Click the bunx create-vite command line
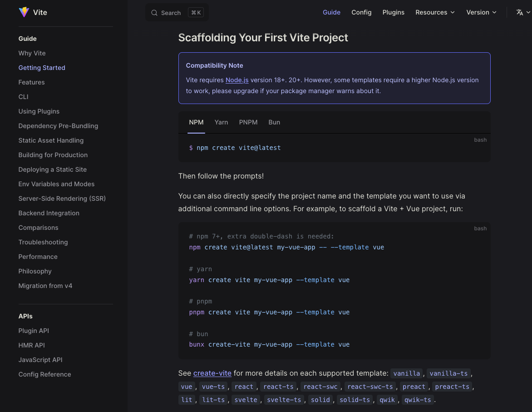 pyautogui.click(x=269, y=344)
